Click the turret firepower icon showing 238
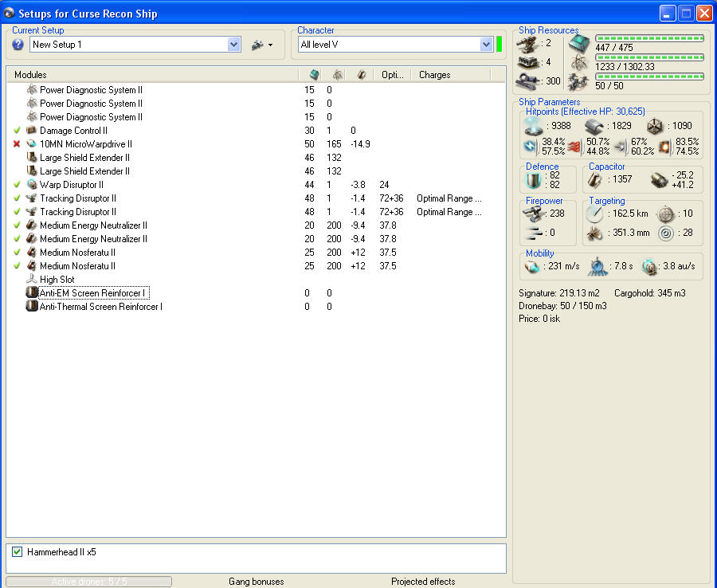This screenshot has height=588, width=717. pos(533,214)
